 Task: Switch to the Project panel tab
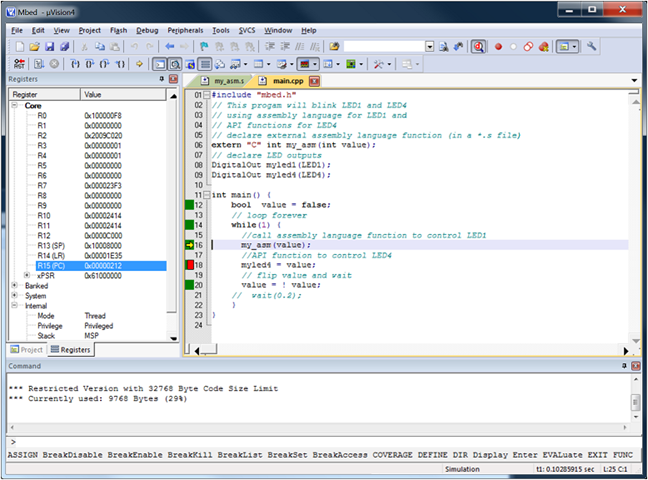point(27,350)
